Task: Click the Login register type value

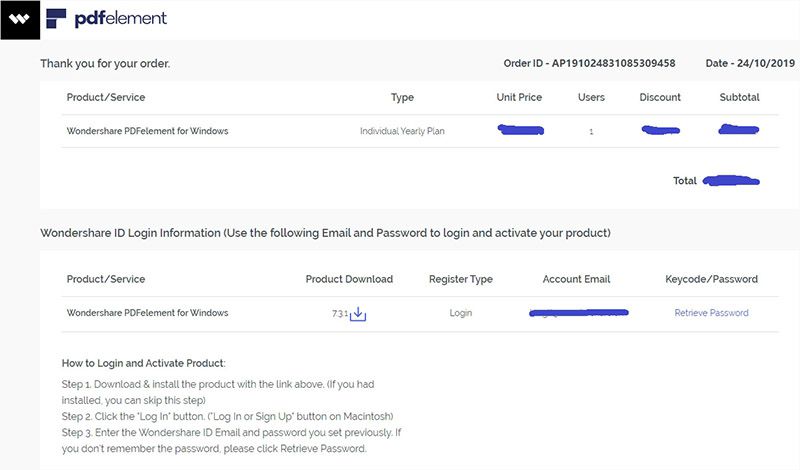Action: click(x=460, y=313)
